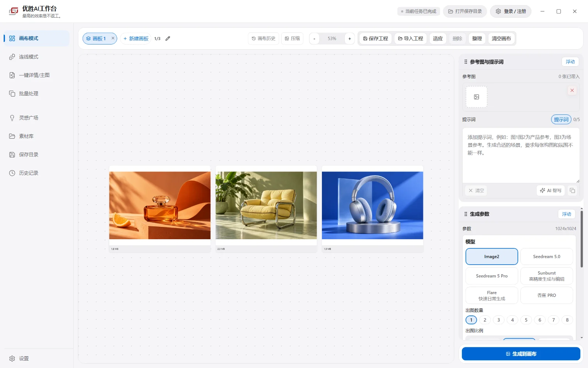Click 登录 / 注册 button
This screenshot has height=368, width=588.
(511, 11)
